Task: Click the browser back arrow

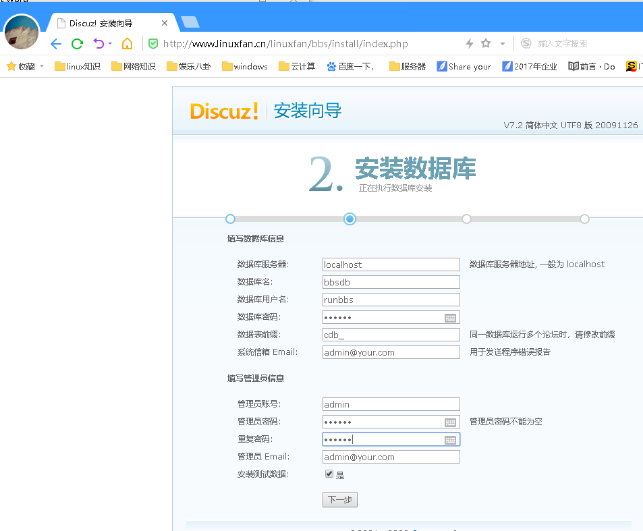Action: point(56,43)
